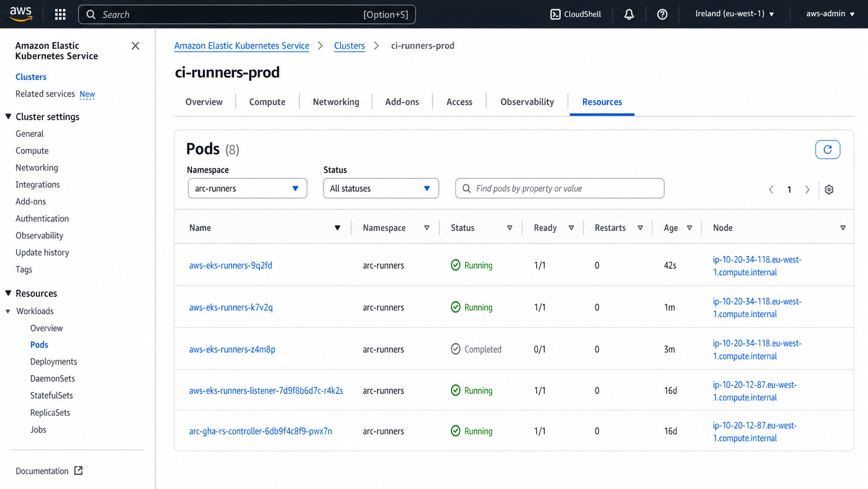Open the Documentation link in sidebar
Viewport: 868px width, 489px height.
pyautogui.click(x=42, y=471)
